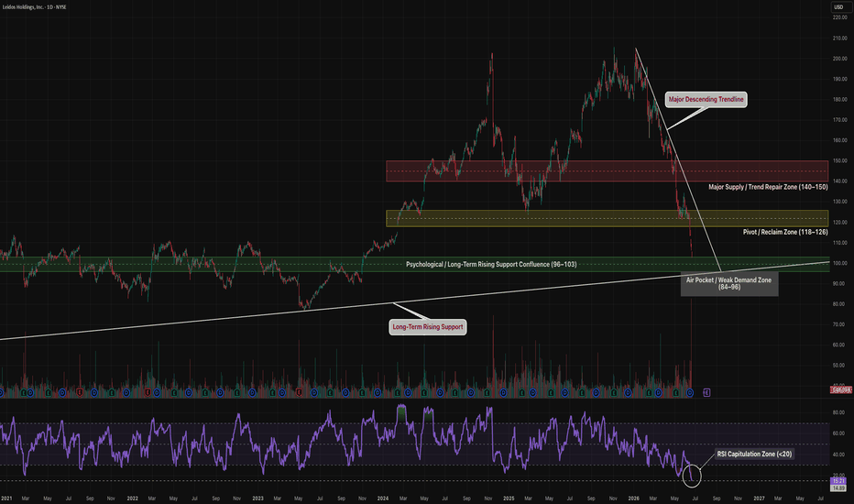854x504 pixels.
Task: Click the red earnings marker near 2022
Action: 148,392
